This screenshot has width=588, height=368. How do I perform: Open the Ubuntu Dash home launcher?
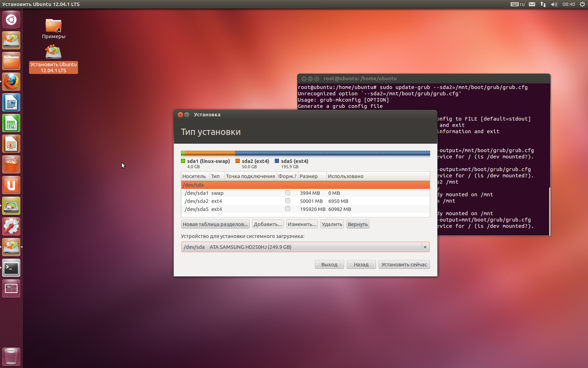tap(11, 20)
